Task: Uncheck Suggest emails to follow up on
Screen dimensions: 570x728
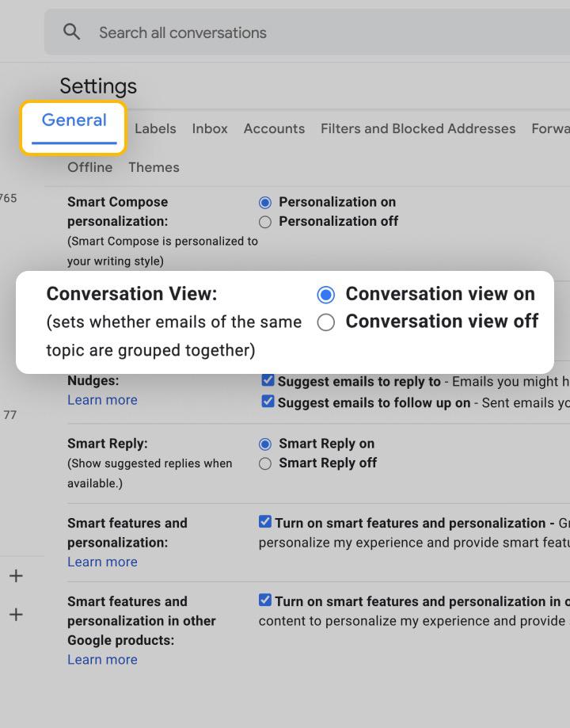Action: coord(268,402)
